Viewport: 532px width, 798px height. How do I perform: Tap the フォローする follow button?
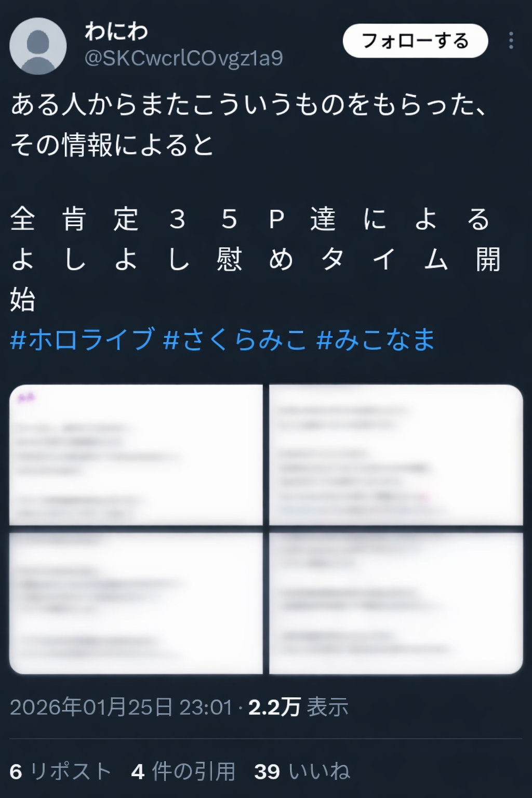(x=415, y=41)
